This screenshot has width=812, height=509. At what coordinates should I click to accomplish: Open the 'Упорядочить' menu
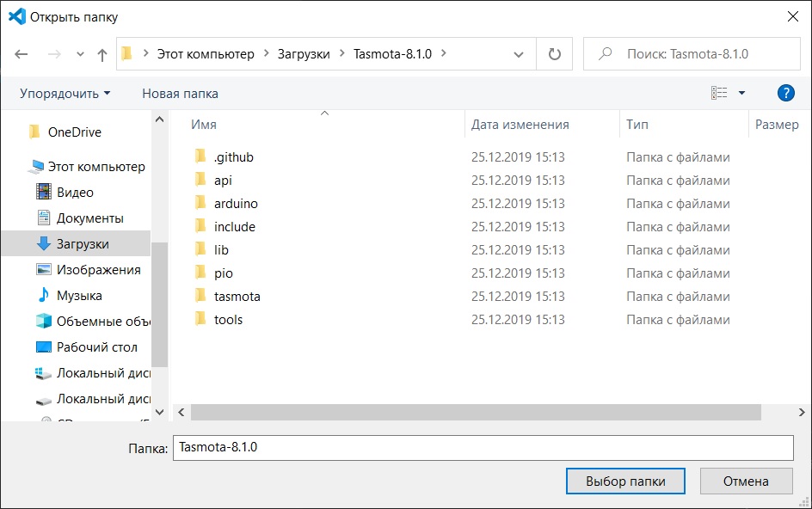[x=65, y=94]
